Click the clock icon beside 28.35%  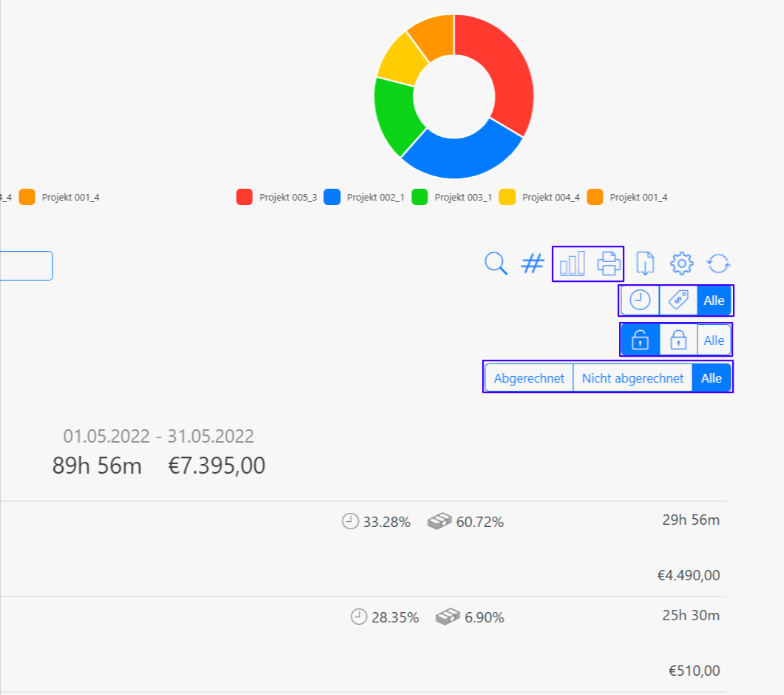(359, 617)
